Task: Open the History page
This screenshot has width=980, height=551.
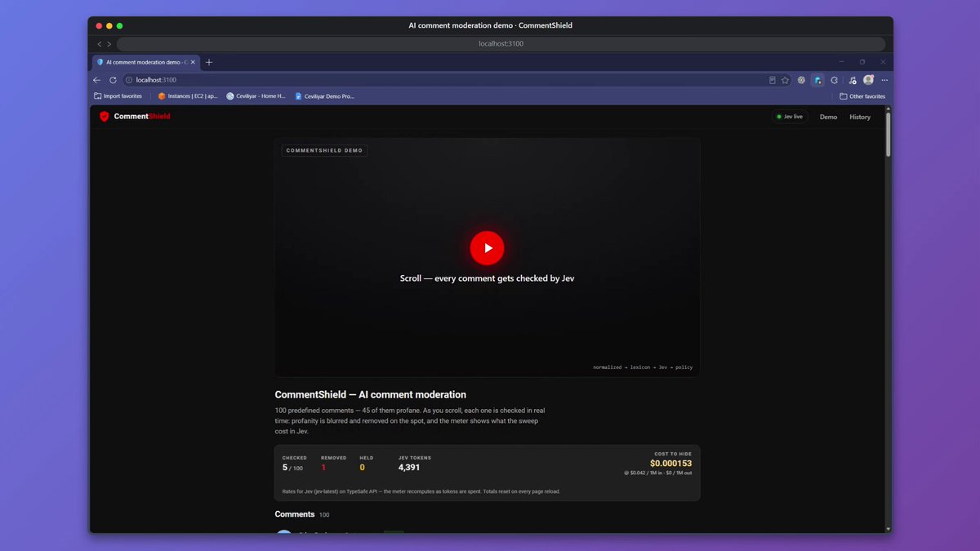Action: 860,117
